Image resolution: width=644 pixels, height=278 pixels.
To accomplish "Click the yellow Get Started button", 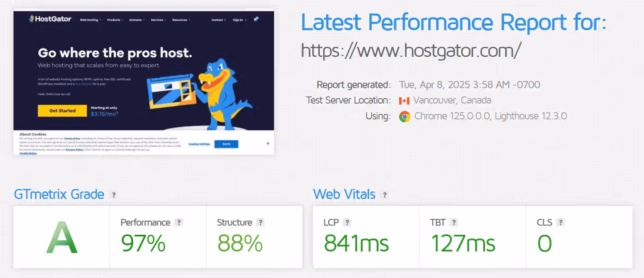I will (62, 111).
